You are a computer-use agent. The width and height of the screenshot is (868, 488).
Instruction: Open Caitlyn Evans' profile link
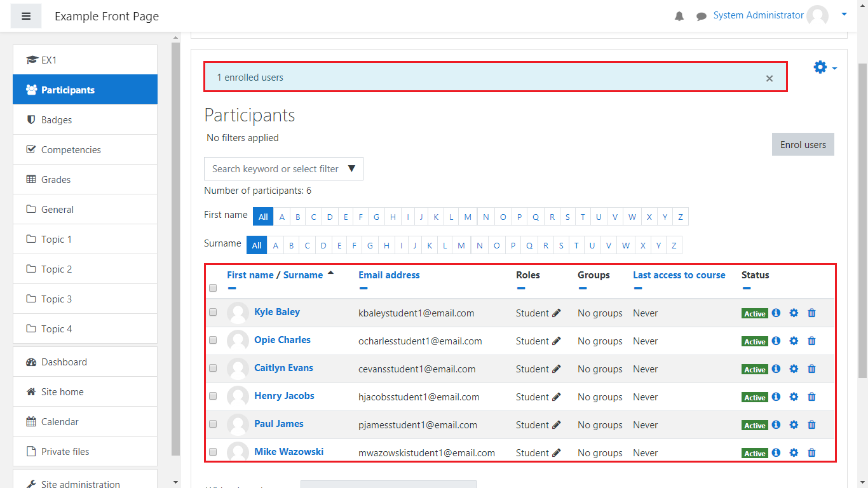pyautogui.click(x=283, y=368)
